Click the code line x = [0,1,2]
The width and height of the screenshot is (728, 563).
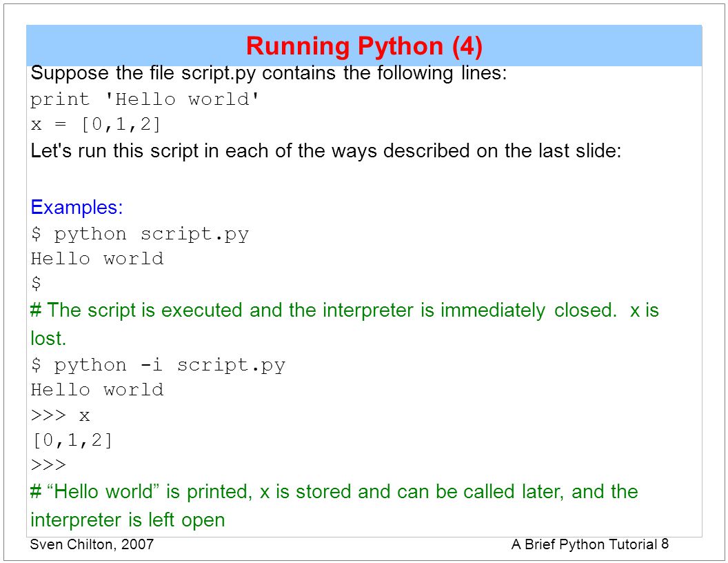[x=95, y=124]
